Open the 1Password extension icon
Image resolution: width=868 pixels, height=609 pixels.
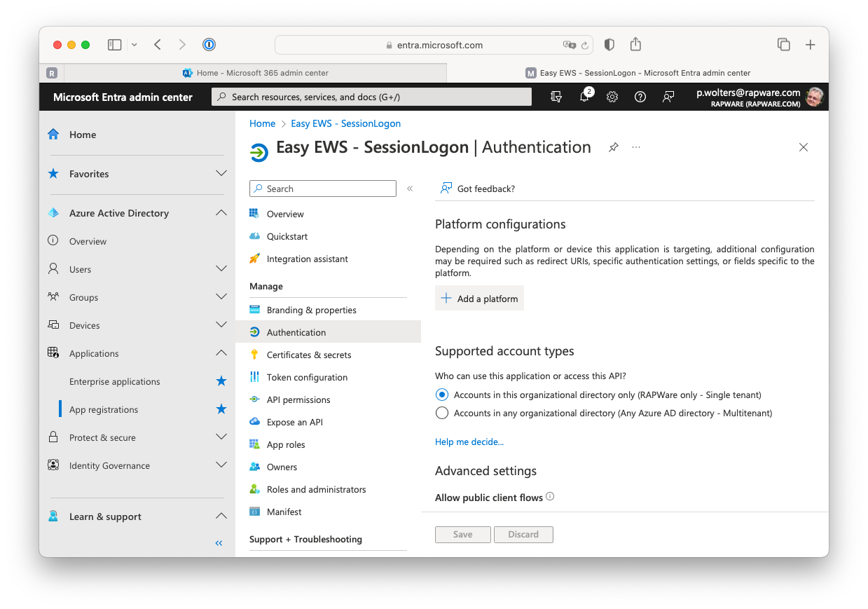[209, 45]
